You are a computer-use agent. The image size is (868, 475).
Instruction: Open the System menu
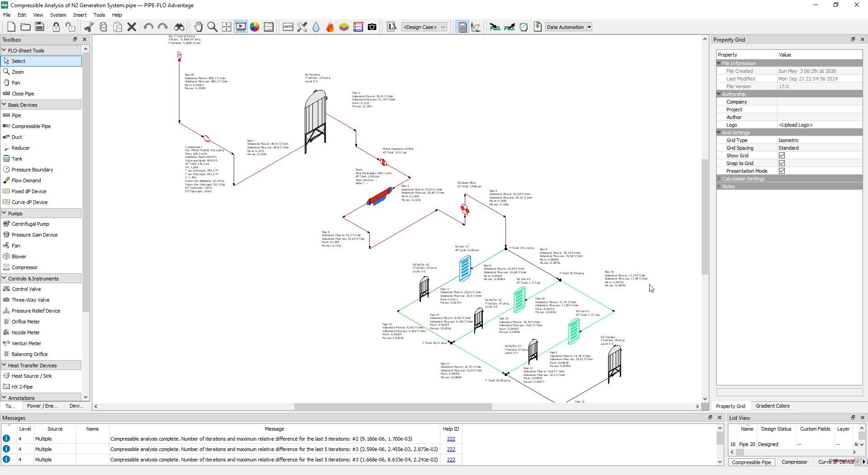coord(58,15)
